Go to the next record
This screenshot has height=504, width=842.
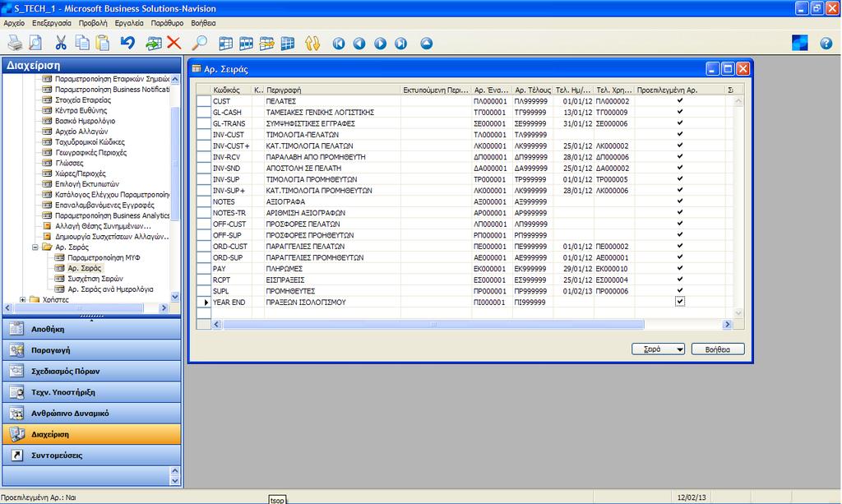[x=380, y=44]
